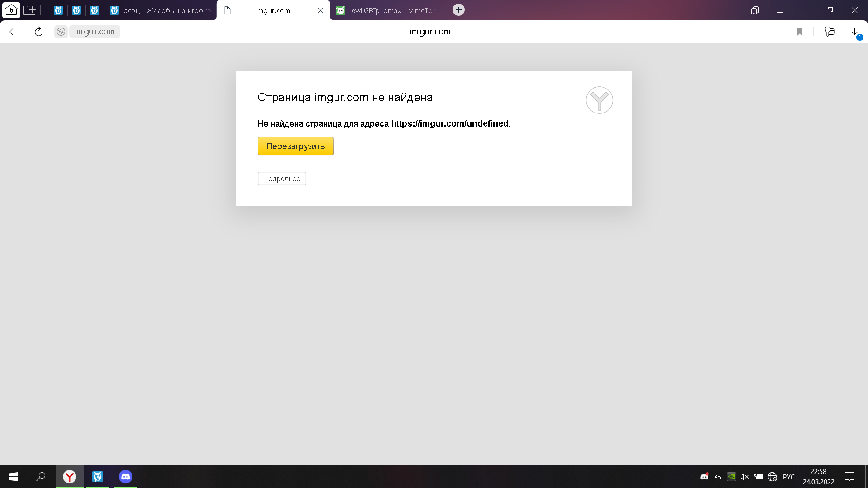Switch to the jewLGBTpromax VimeTop tab
868x488 pixels.
(387, 10)
